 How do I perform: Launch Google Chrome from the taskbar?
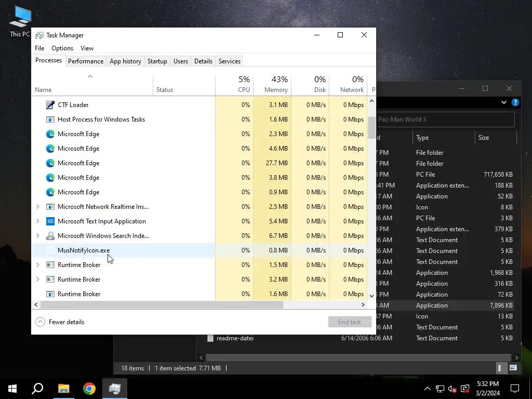tap(89, 389)
